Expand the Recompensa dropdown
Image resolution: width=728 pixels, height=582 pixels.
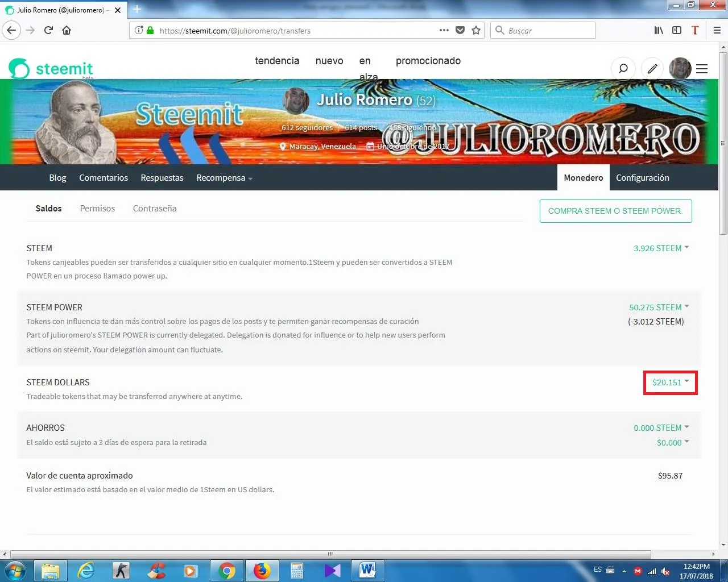[x=224, y=177]
